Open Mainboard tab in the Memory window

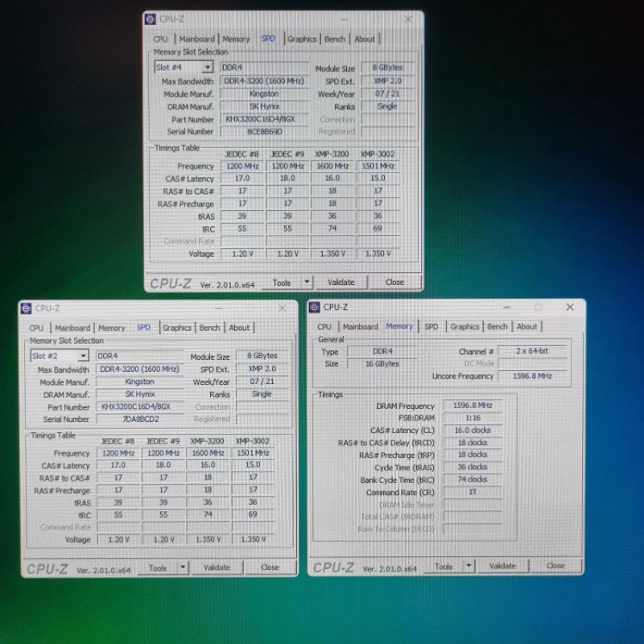click(360, 327)
